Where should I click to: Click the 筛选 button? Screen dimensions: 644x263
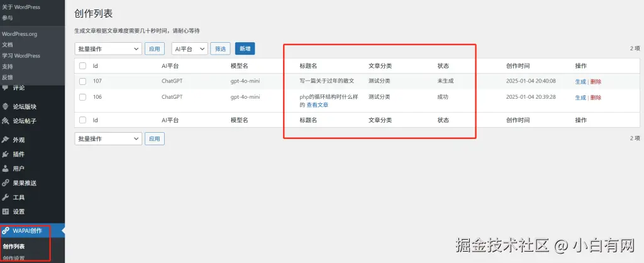point(221,48)
